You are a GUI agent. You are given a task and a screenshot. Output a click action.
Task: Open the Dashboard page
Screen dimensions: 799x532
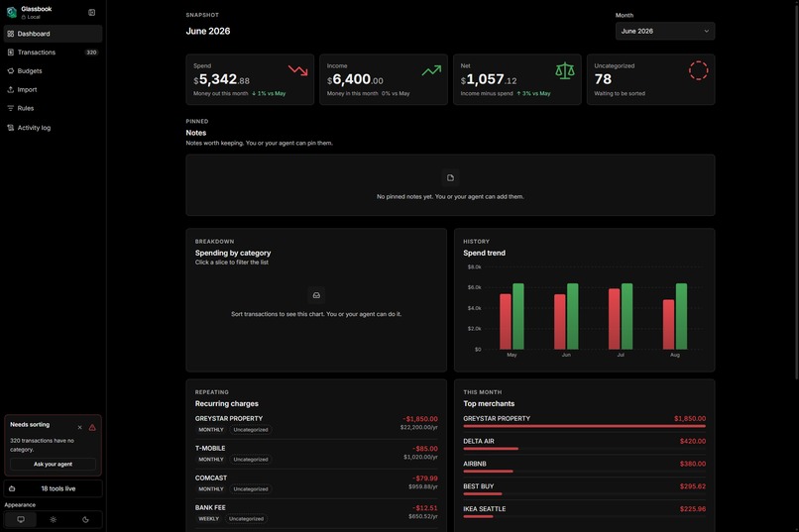click(x=53, y=34)
